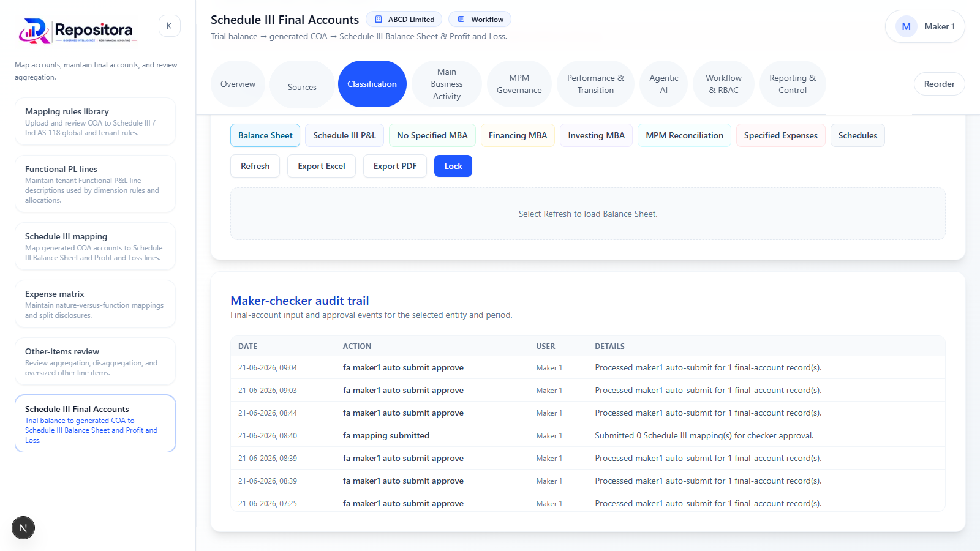Open the Other-items review card
The image size is (980, 551).
click(95, 361)
